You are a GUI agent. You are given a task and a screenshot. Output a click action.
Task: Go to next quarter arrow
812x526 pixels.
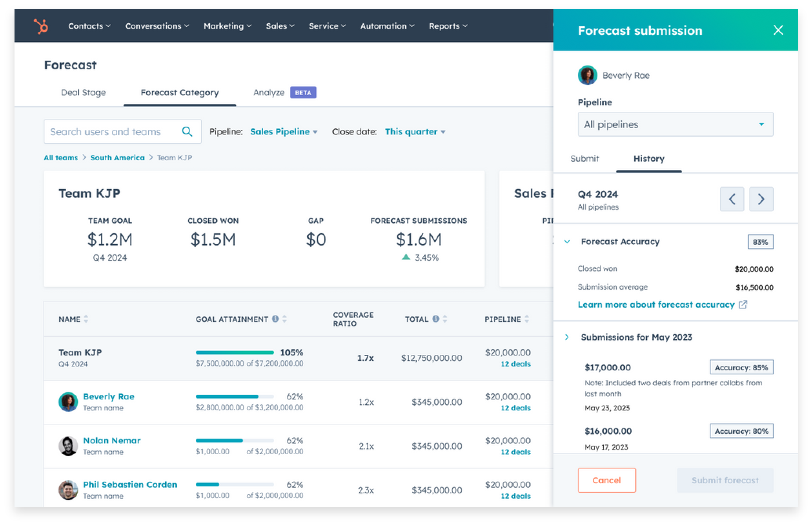click(x=761, y=199)
